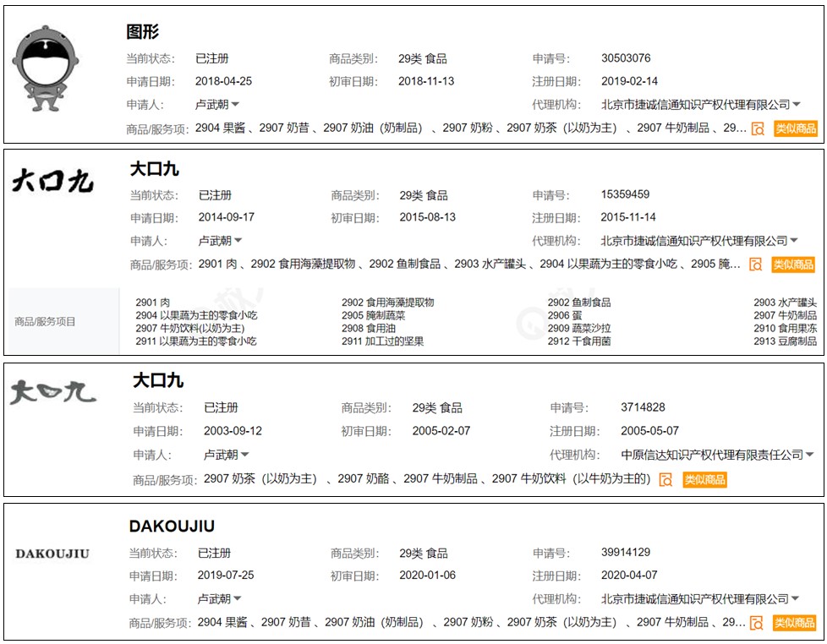Click search icon in 3714828 trademark row
The height and width of the screenshot is (644, 827).
point(666,479)
